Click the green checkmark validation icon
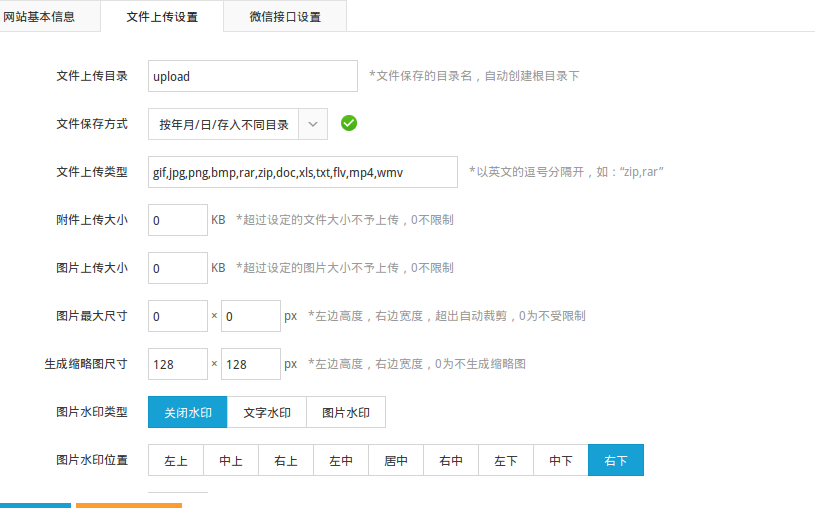 point(349,123)
